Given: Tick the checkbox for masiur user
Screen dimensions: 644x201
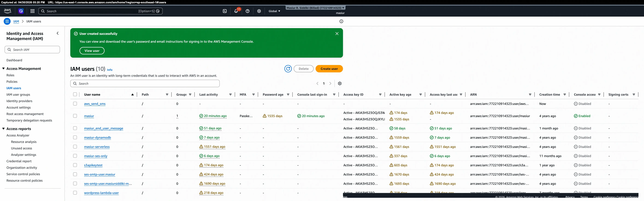Looking at the screenshot, I should (75, 116).
